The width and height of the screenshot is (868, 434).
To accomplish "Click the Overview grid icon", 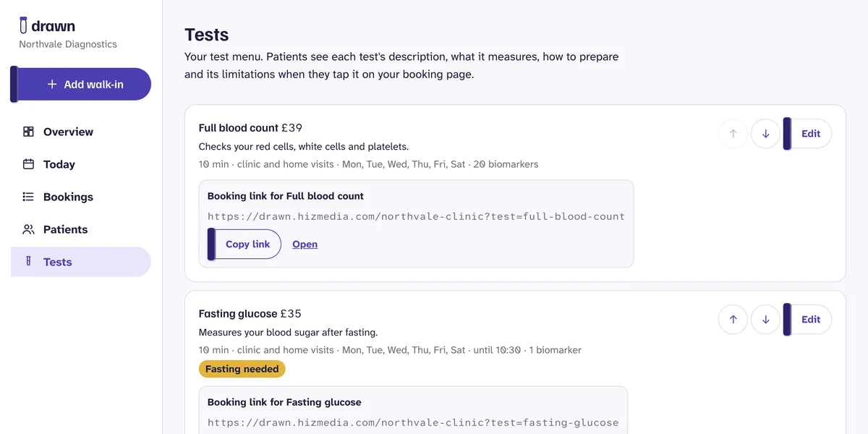I will point(28,132).
